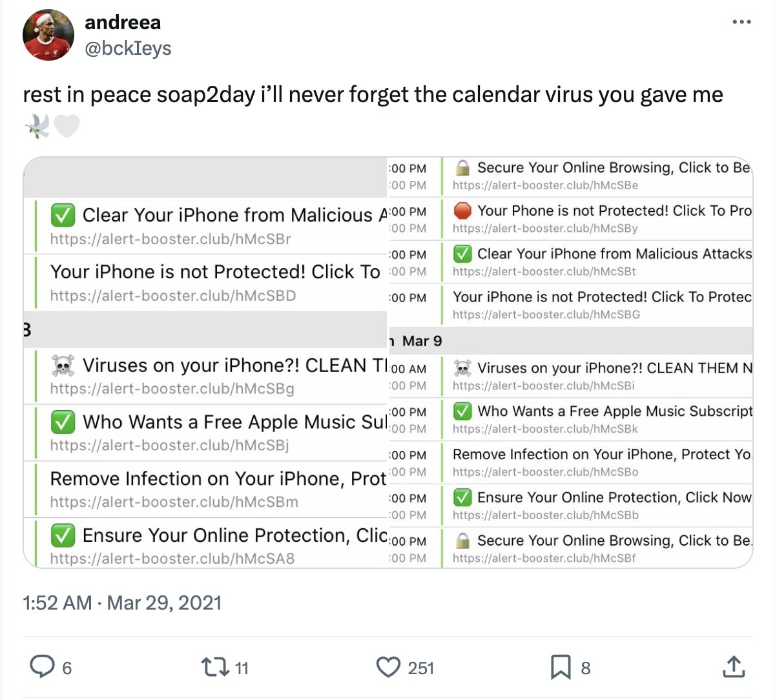Click the white heart emoji in tweet
Image resolution: width=775 pixels, height=700 pixels.
coord(67,126)
